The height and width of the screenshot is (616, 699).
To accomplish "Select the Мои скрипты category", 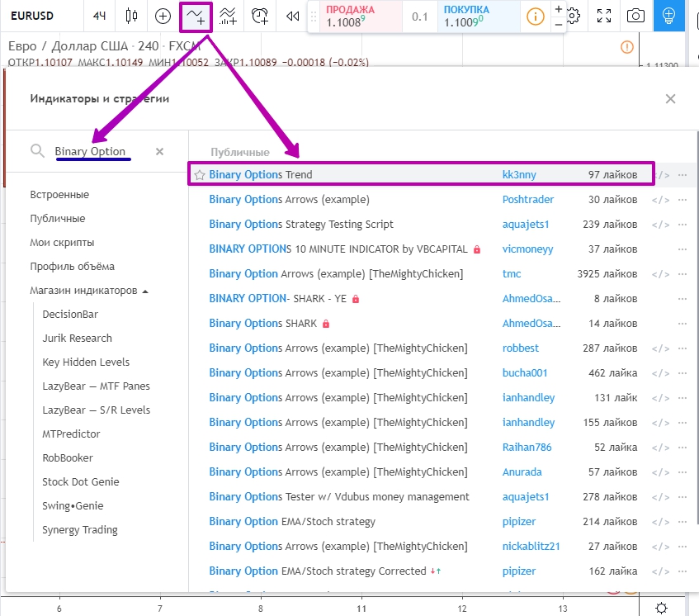I will 62,243.
